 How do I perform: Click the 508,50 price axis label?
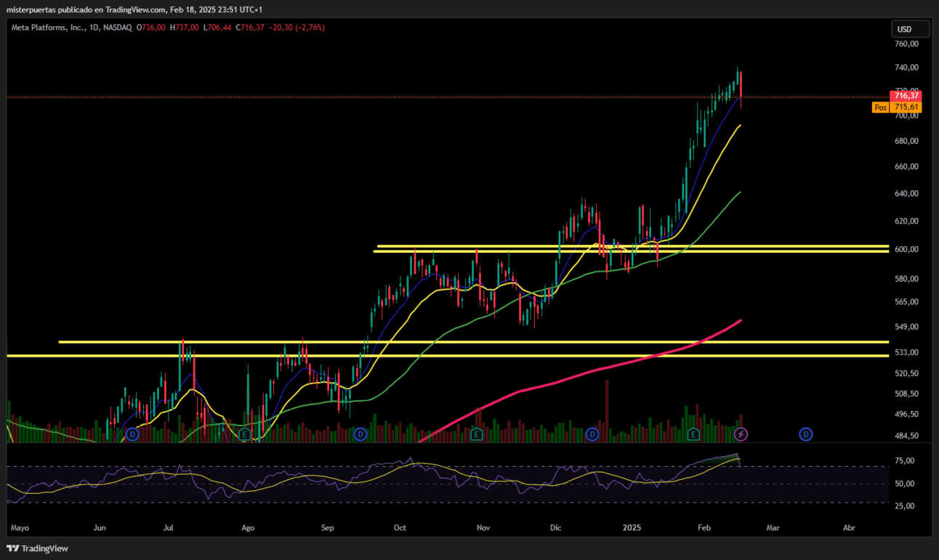(x=908, y=394)
